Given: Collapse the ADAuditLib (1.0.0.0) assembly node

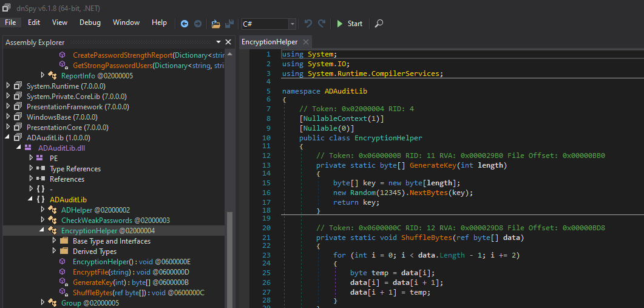Looking at the screenshot, I should [x=7, y=137].
